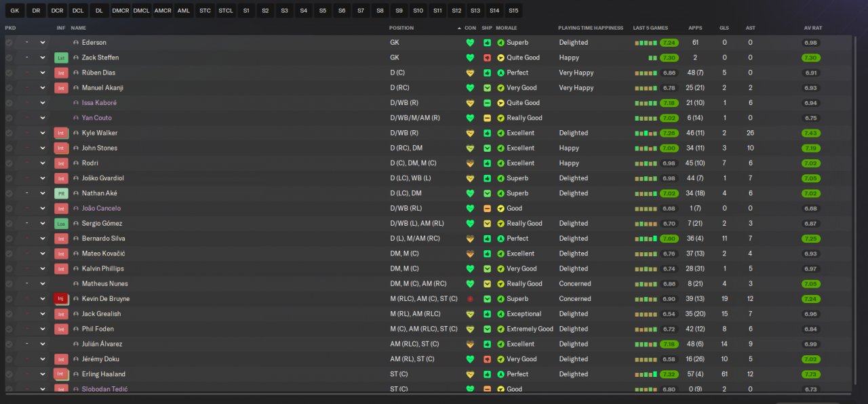Screen dimensions: 868x404
Task: Click Jérémy Doku's red sharpness icon
Action: click(x=487, y=359)
